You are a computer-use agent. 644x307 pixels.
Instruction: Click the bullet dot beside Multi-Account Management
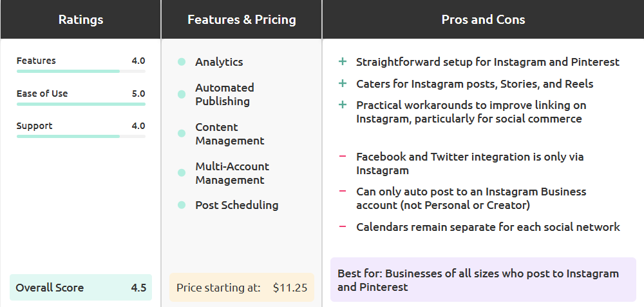[182, 173]
